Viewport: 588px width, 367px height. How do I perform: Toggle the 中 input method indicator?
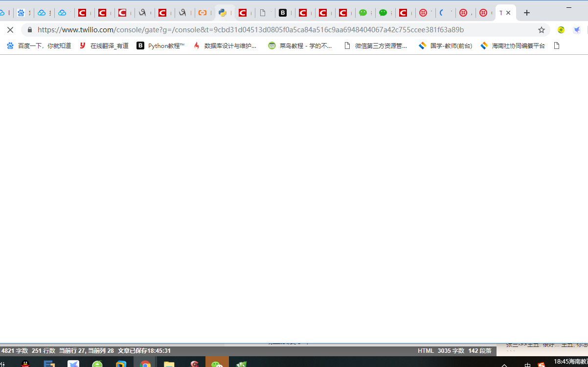[x=527, y=365]
